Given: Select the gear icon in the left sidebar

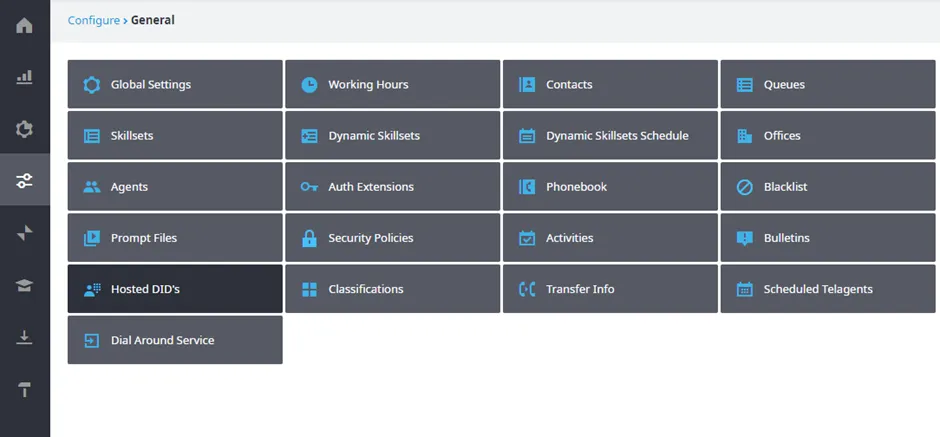Looking at the screenshot, I should [x=24, y=129].
